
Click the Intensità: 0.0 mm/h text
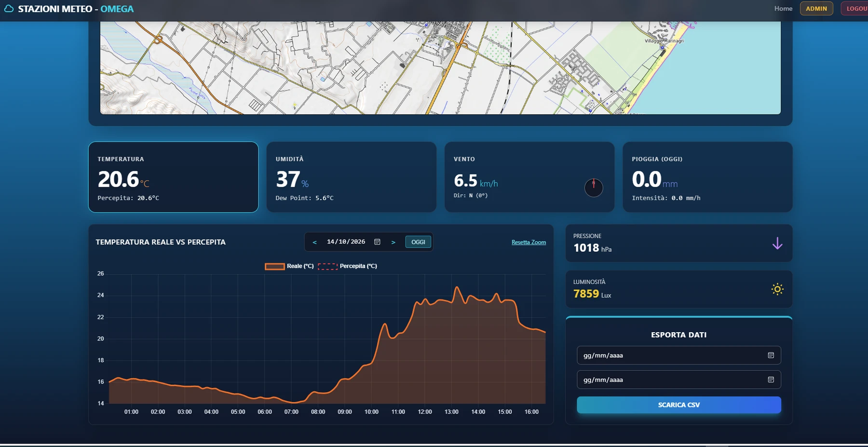666,198
